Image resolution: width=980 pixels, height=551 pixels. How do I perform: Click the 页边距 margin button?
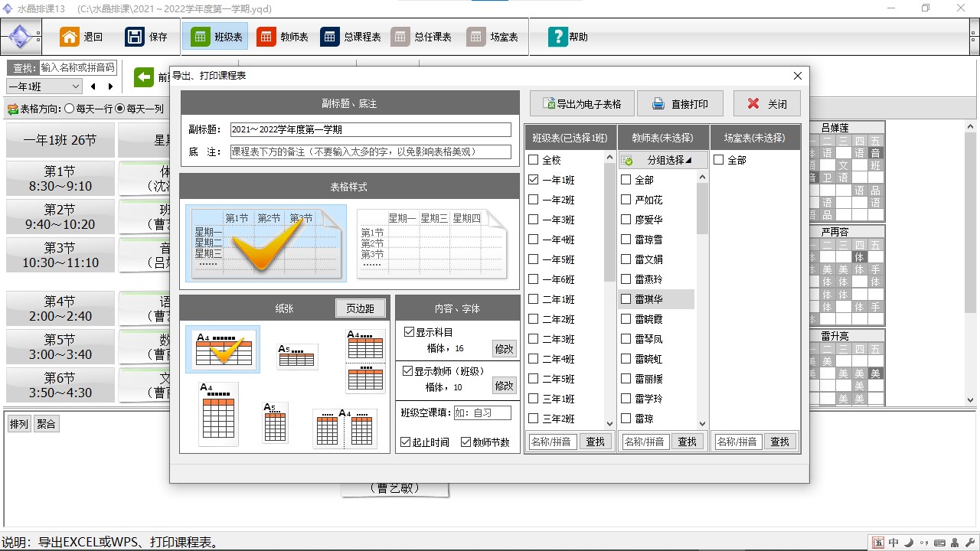[x=360, y=308]
